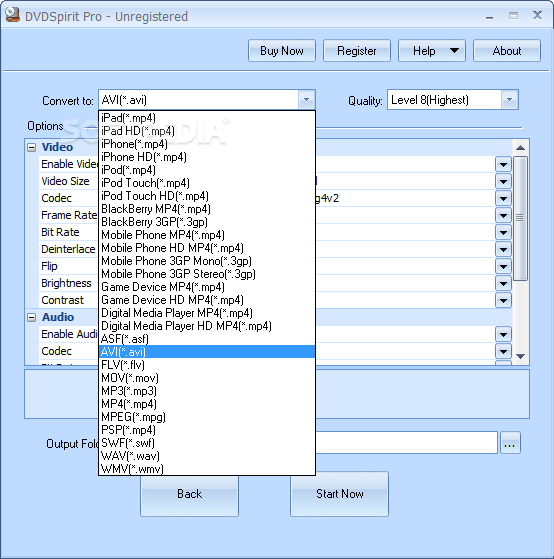Open the Bit Rate row dropdown arrow

(503, 233)
